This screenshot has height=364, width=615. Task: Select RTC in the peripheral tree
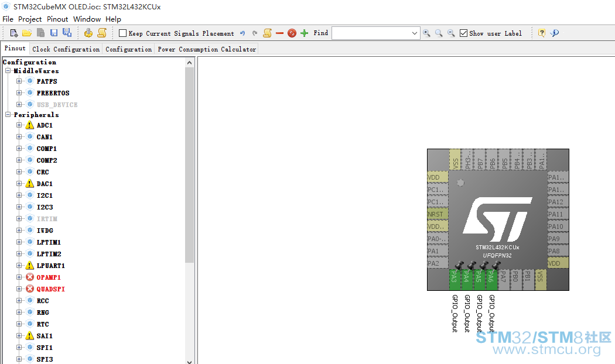tap(43, 324)
